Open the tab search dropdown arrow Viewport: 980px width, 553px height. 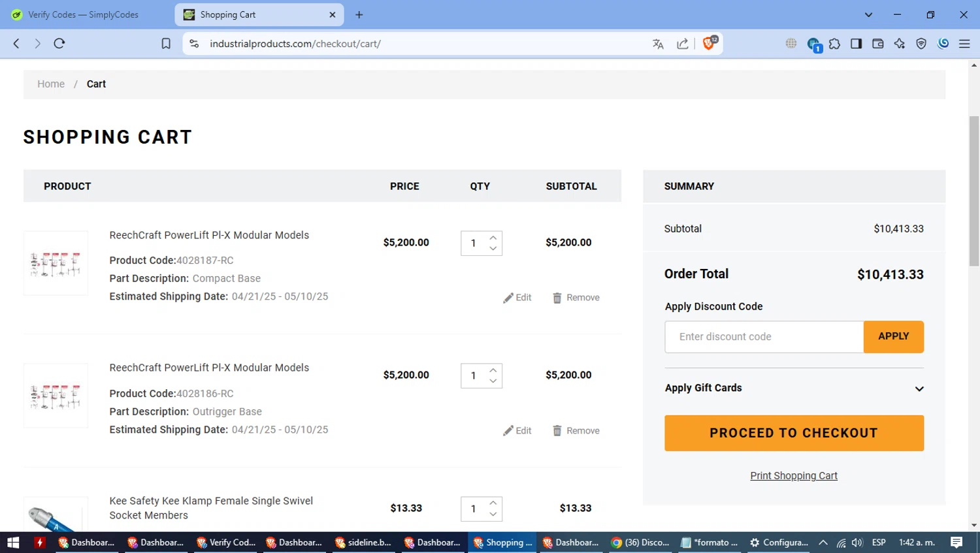[x=868, y=14]
